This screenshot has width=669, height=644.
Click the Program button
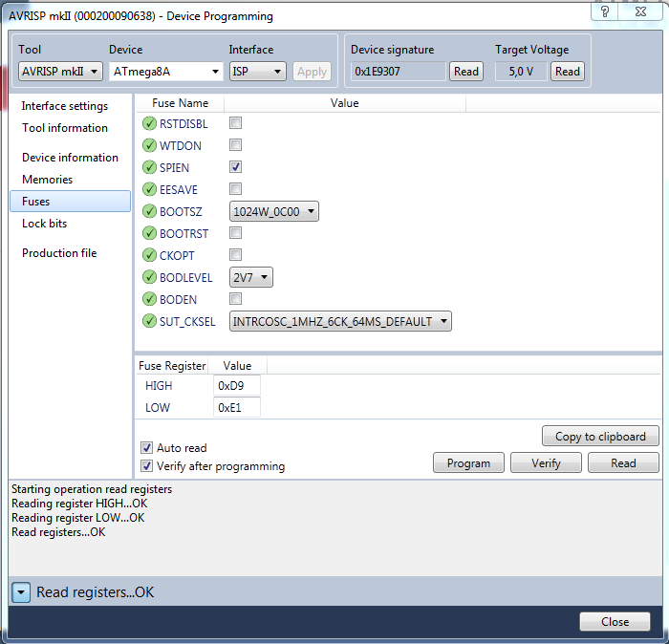[468, 462]
